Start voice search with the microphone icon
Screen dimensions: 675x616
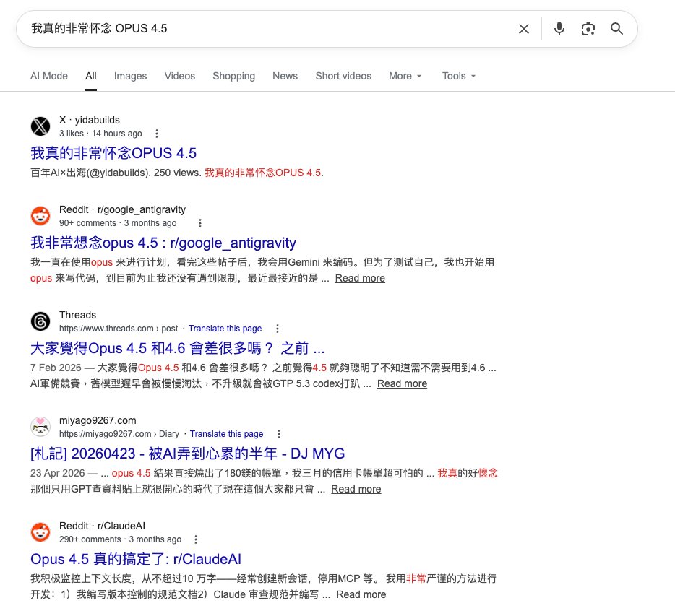(x=559, y=29)
